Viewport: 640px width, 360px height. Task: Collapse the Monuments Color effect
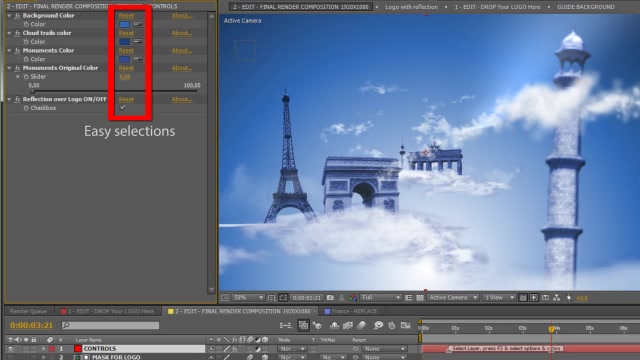pyautogui.click(x=9, y=51)
